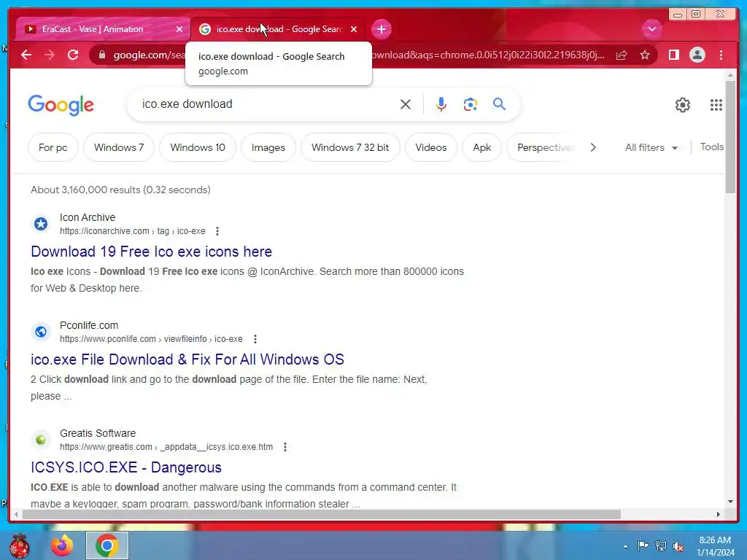747x560 pixels.
Task: Click the horizontal scrollbar right arrow
Action: [719, 514]
